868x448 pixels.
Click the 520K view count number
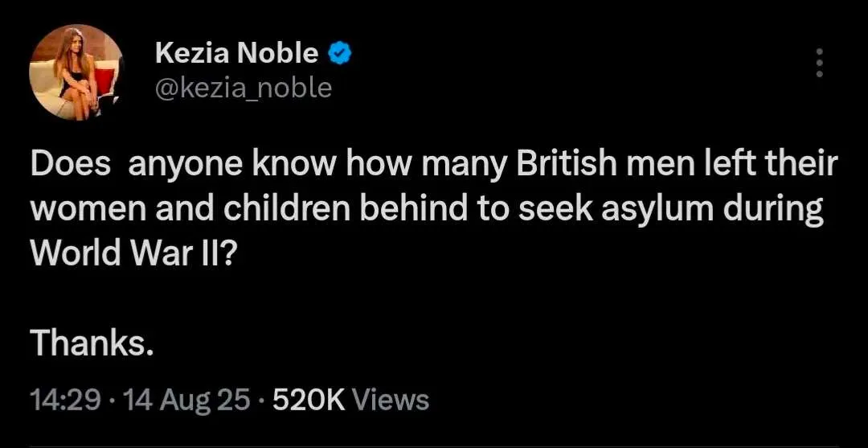[x=309, y=399]
